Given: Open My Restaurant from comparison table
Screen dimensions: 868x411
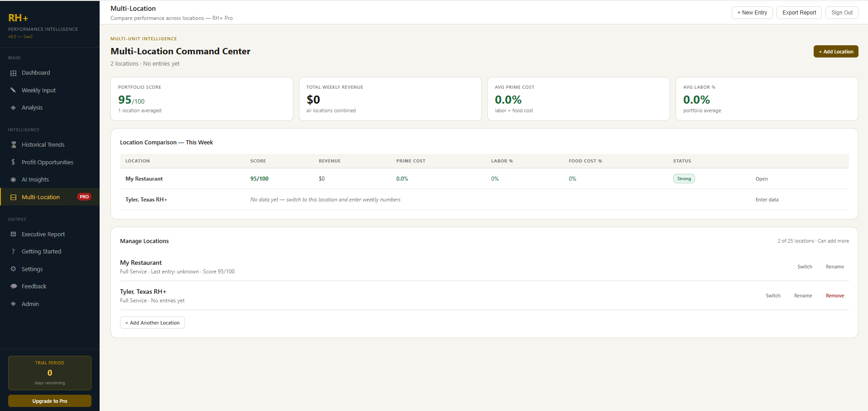Looking at the screenshot, I should pyautogui.click(x=762, y=179).
